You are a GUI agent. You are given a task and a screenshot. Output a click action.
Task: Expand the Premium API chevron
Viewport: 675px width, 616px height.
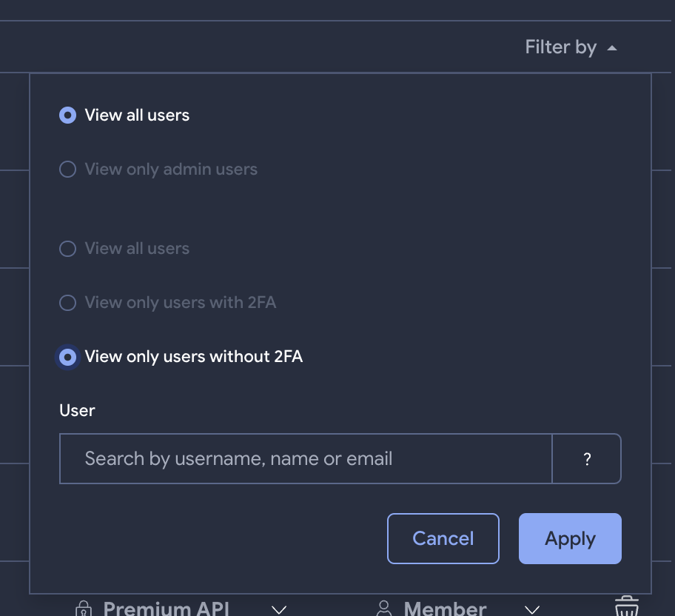pos(279,609)
